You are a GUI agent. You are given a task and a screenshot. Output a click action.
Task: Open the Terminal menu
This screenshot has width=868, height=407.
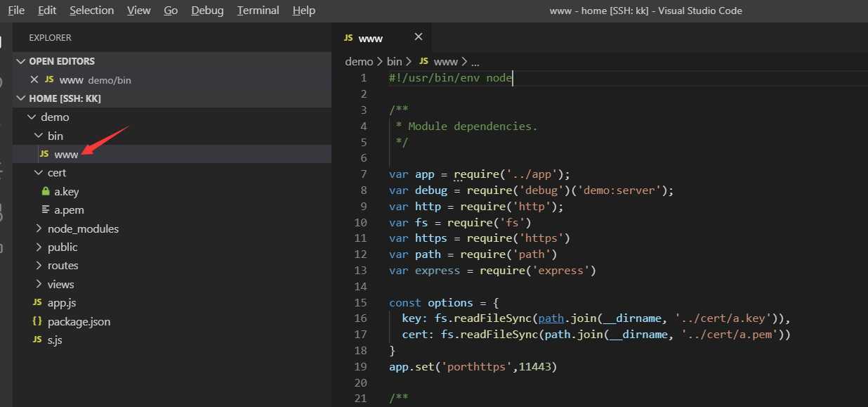[258, 11]
